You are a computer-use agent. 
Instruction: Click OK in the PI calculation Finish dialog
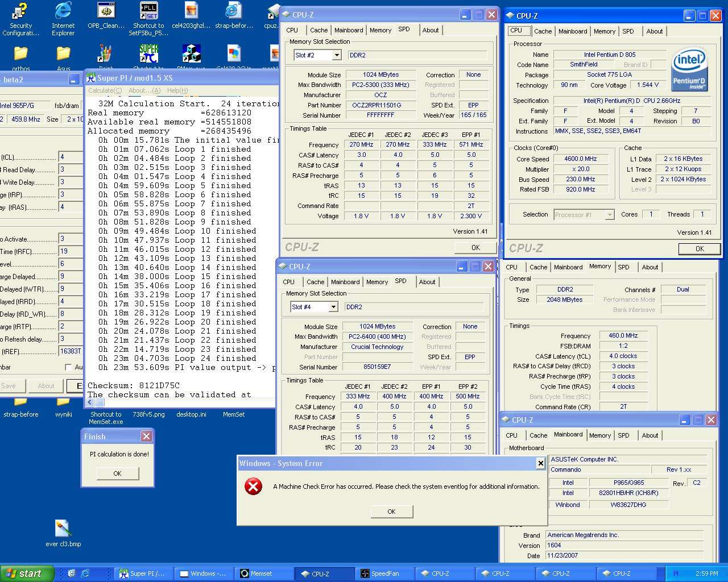pos(117,473)
